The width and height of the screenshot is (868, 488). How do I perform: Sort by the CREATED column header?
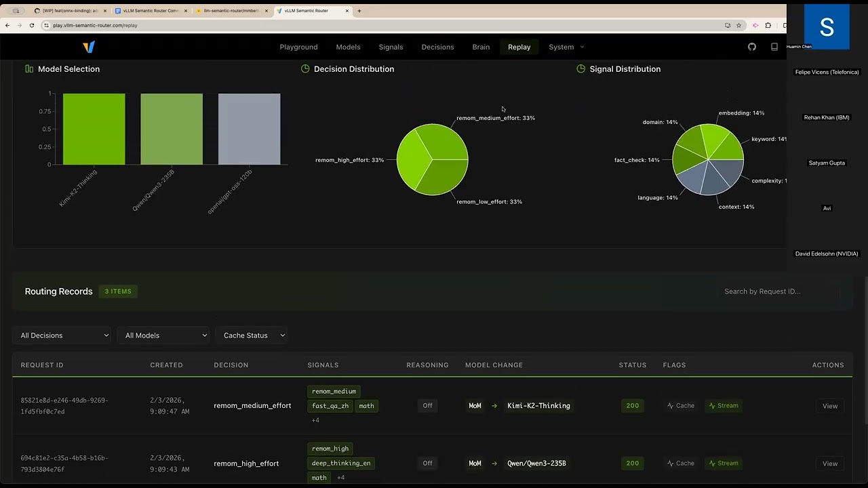(166, 365)
